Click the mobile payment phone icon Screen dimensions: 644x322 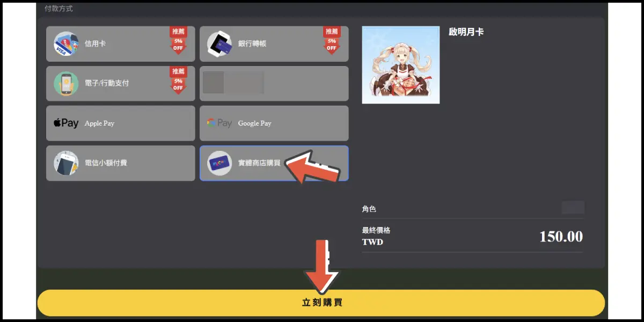[x=66, y=84]
